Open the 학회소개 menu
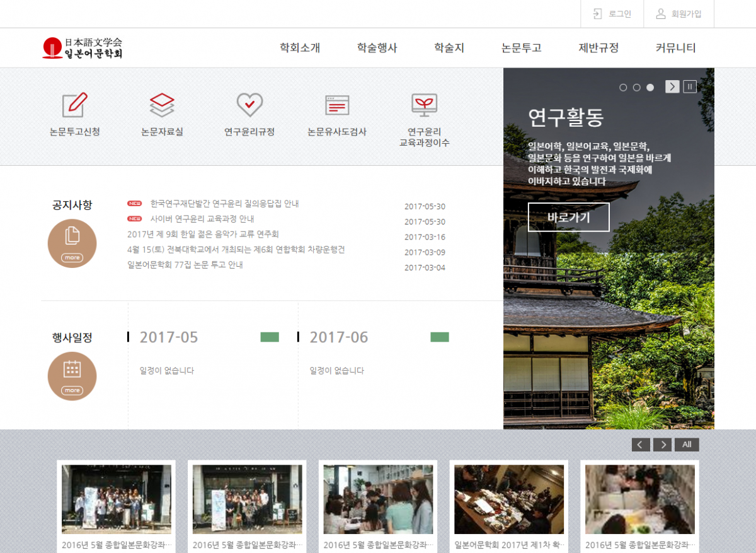 [300, 48]
